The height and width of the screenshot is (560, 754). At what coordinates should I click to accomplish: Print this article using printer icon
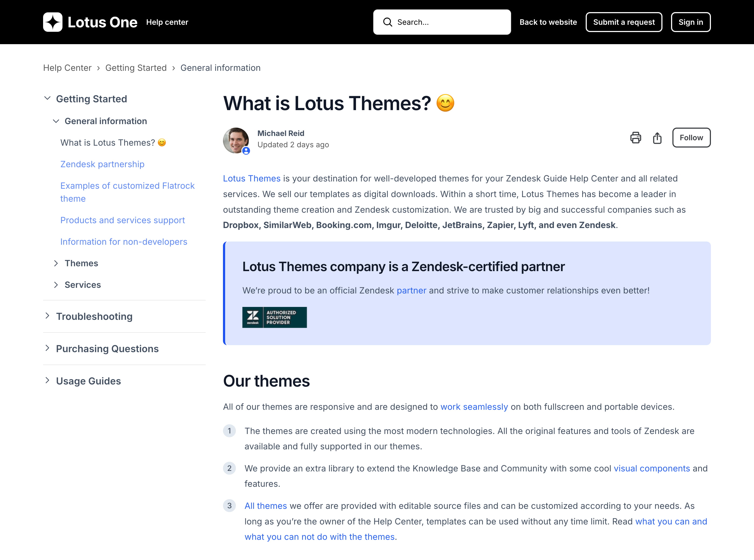point(635,138)
